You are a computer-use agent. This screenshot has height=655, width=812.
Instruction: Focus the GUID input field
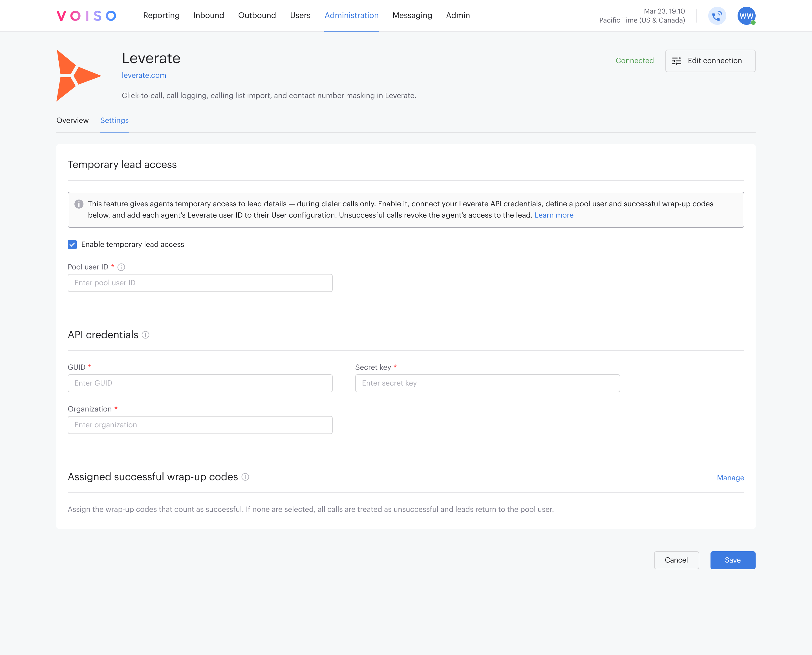pos(200,383)
